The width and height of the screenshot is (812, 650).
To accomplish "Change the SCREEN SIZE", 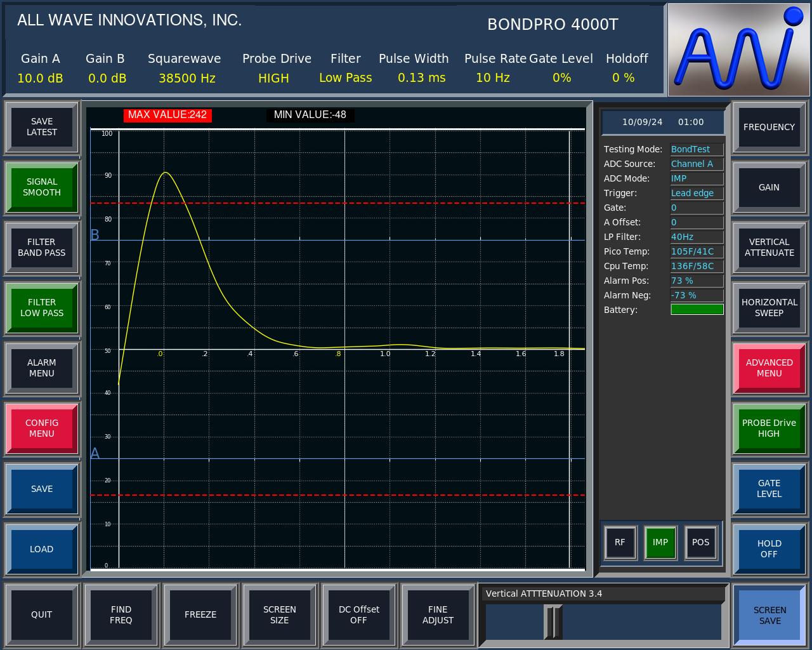I will (280, 614).
